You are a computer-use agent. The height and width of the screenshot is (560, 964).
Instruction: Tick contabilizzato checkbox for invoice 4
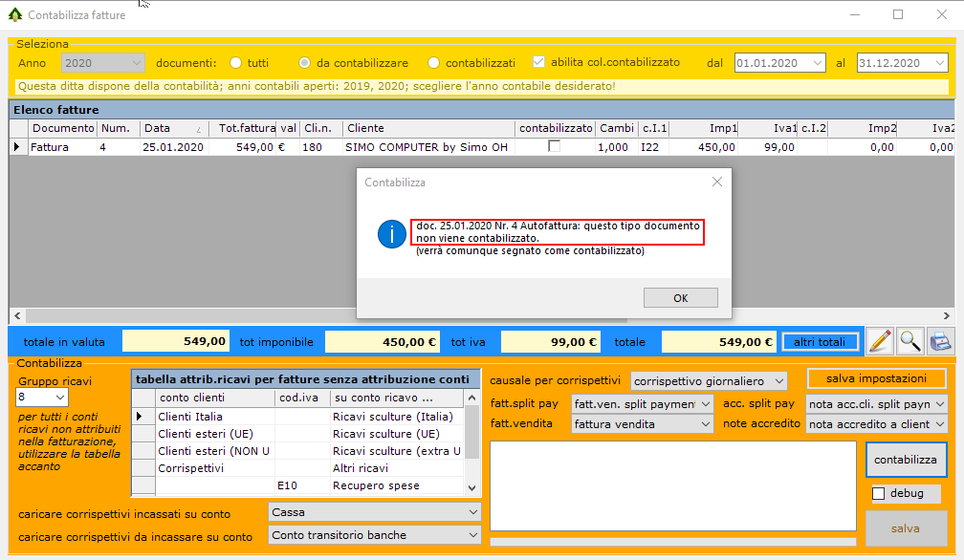[x=554, y=146]
